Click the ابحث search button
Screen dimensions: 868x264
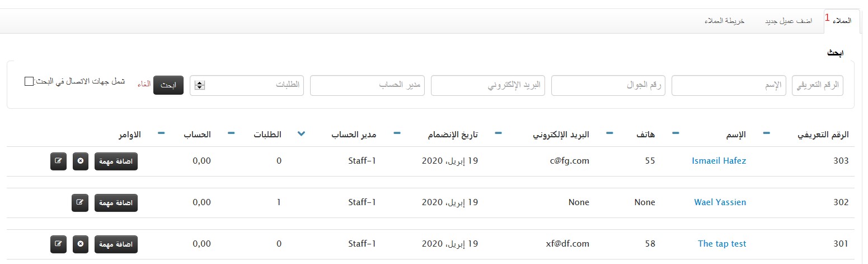point(168,85)
